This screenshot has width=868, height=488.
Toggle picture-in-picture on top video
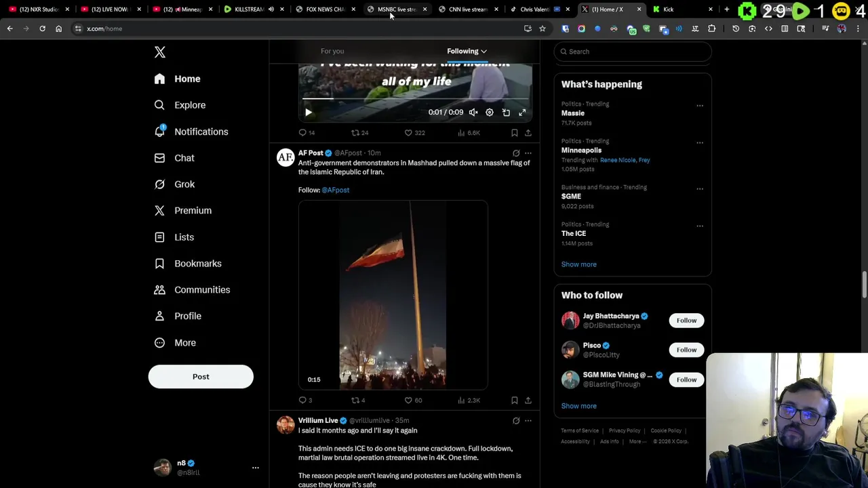pos(506,113)
